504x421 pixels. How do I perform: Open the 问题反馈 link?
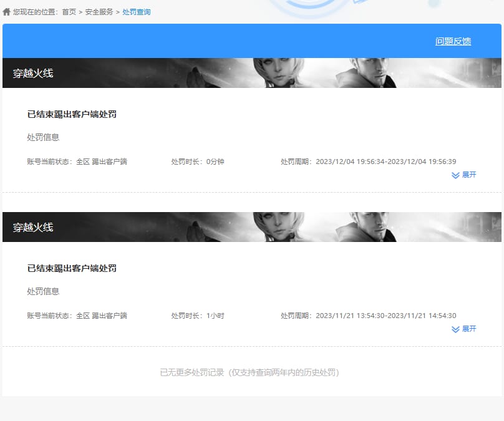(x=453, y=41)
